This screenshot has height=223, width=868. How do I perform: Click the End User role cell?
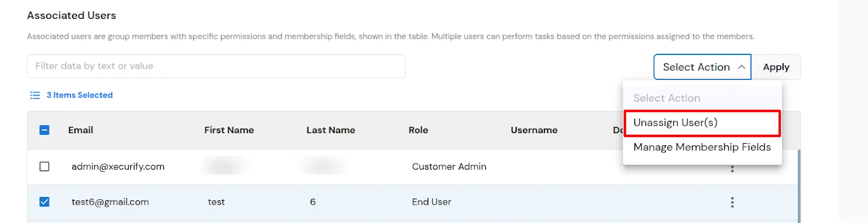pyautogui.click(x=431, y=202)
